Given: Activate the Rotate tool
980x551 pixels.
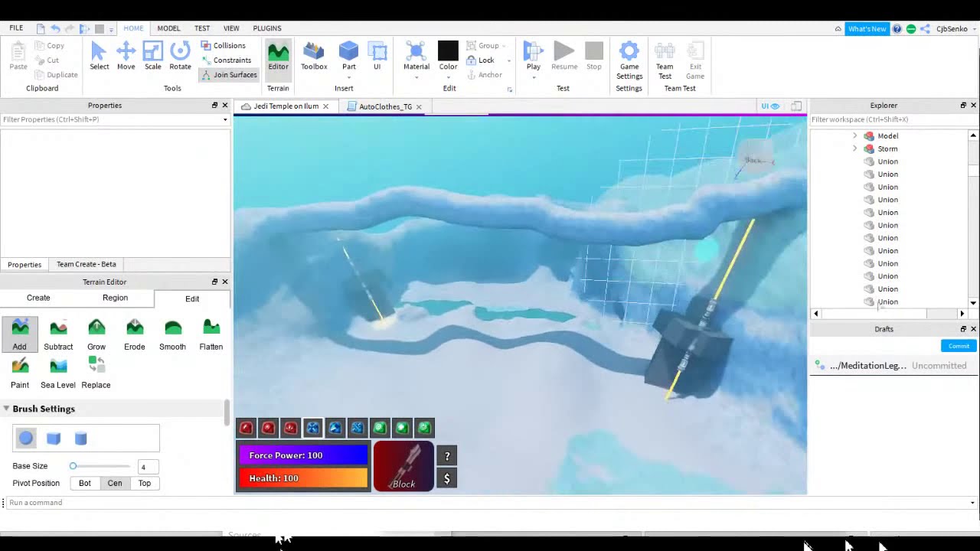Looking at the screenshot, I should [x=180, y=57].
